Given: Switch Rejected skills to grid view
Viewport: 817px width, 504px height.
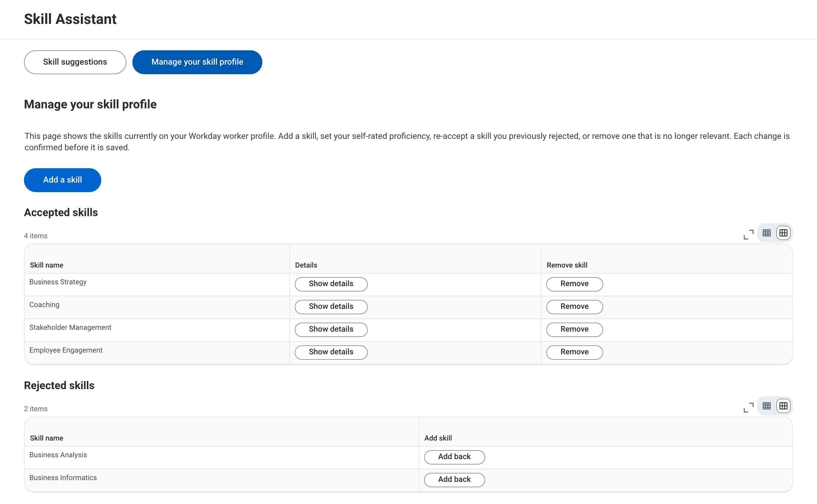Looking at the screenshot, I should click(783, 406).
